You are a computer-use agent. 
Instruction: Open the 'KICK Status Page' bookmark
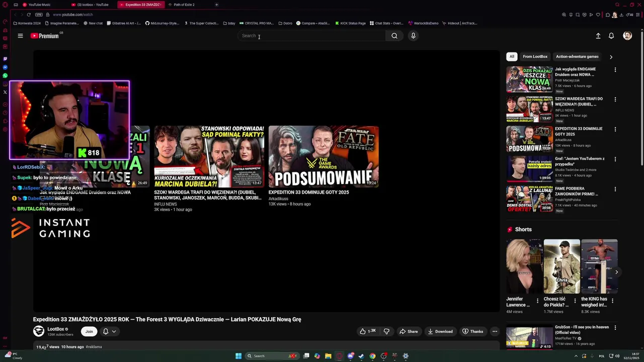click(x=350, y=23)
